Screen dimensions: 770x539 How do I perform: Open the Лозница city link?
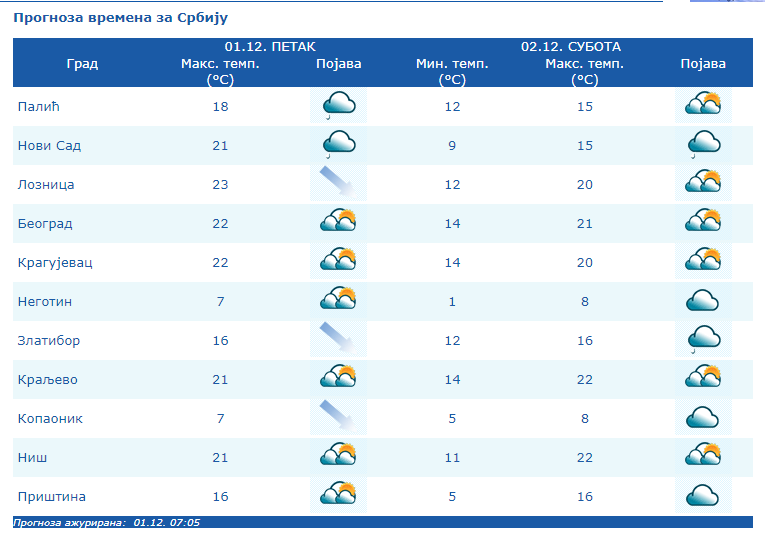[x=46, y=184]
